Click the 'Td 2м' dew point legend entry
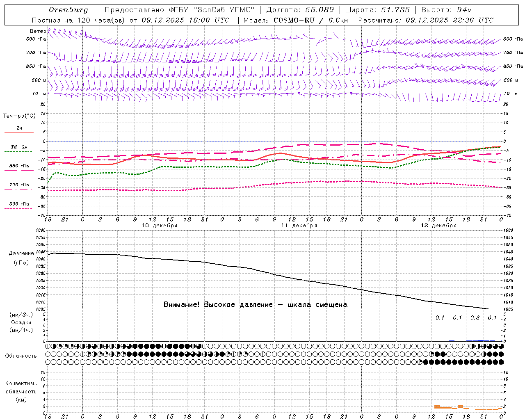Image resolution: width=525 pixels, height=420 pixels. 19,147
